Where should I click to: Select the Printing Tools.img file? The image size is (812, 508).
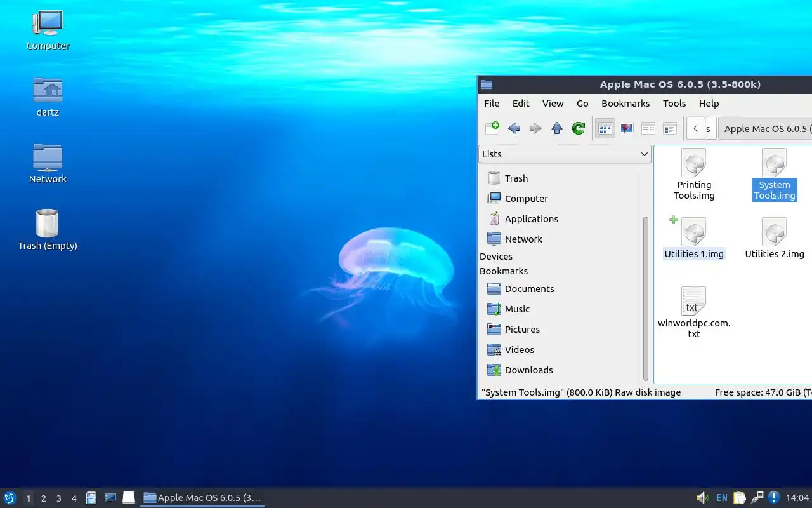coord(694,175)
